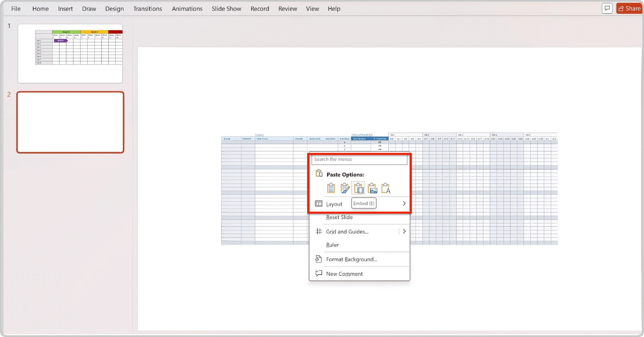
Task: Click the Search the menus field
Action: pos(359,159)
